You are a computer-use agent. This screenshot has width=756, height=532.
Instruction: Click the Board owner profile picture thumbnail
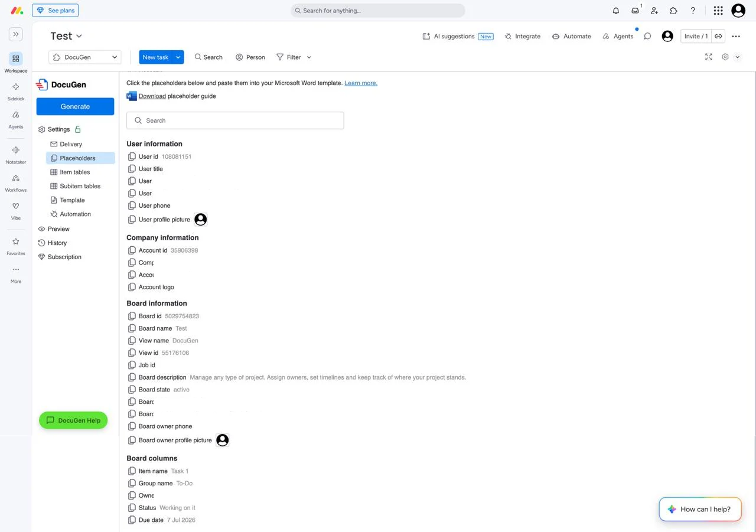(x=222, y=440)
